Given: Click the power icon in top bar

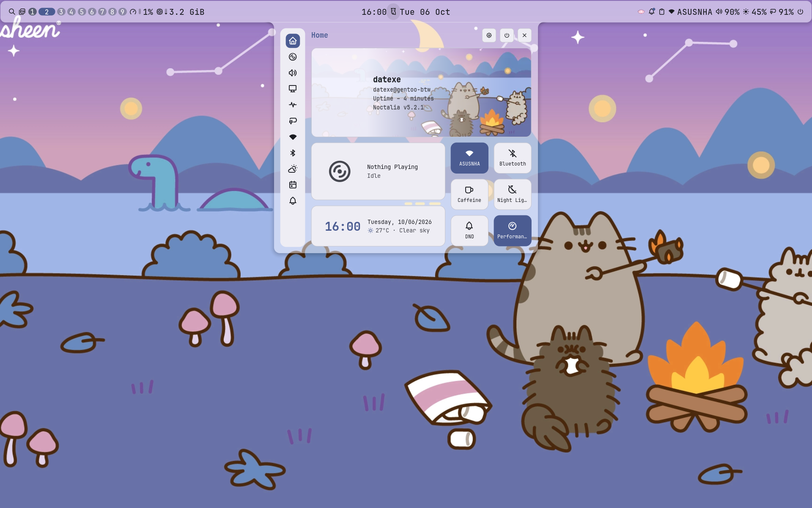Looking at the screenshot, I should tap(800, 12).
